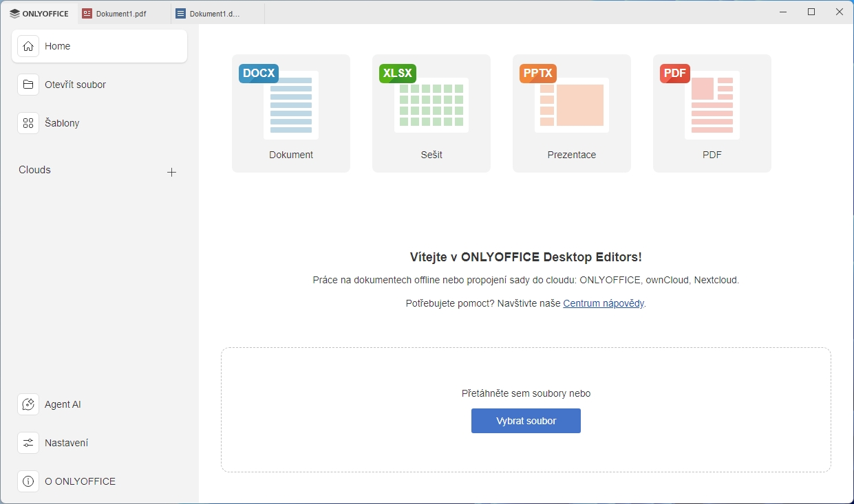Switch to the Dokument1.d... document tab

pyautogui.click(x=214, y=13)
